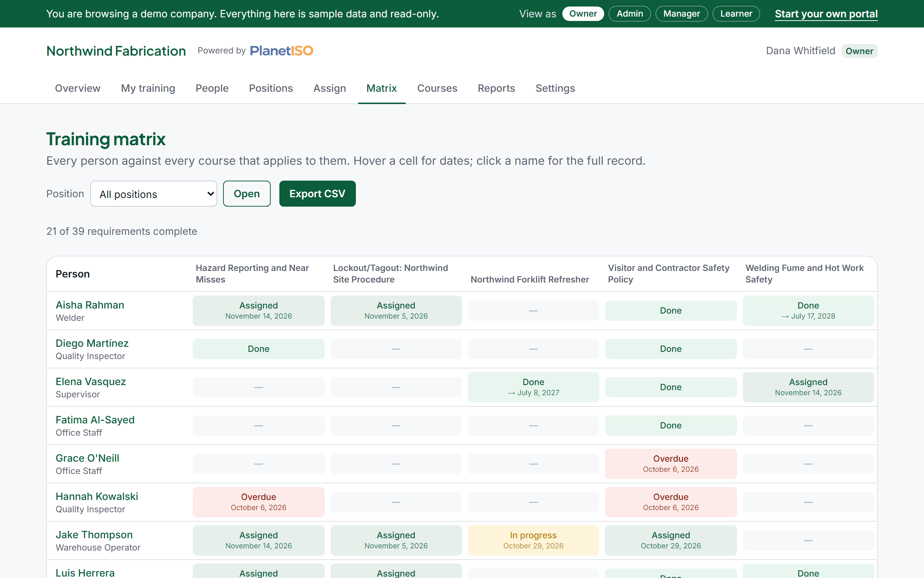The height and width of the screenshot is (578, 924).
Task: Switch view to Manager role
Action: coord(681,14)
